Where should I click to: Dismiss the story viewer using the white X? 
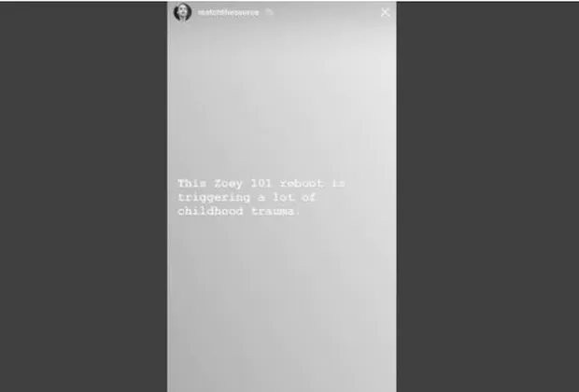[385, 12]
